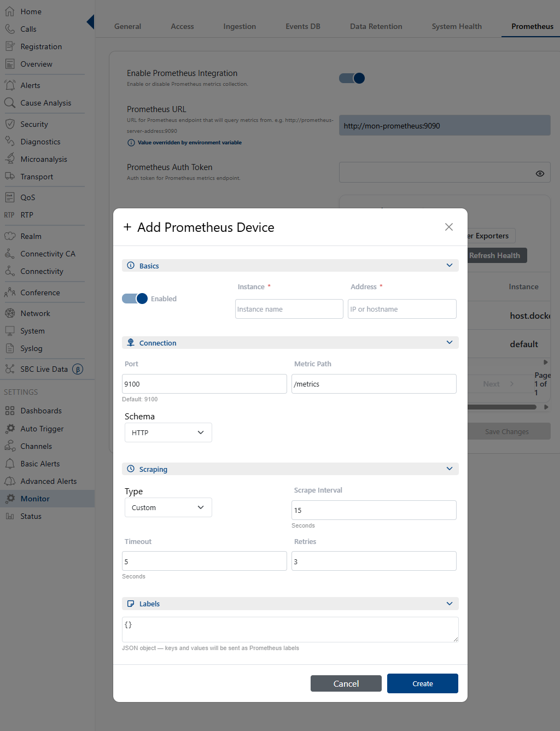This screenshot has width=560, height=731.
Task: Click the Instance name input field
Action: (289, 309)
